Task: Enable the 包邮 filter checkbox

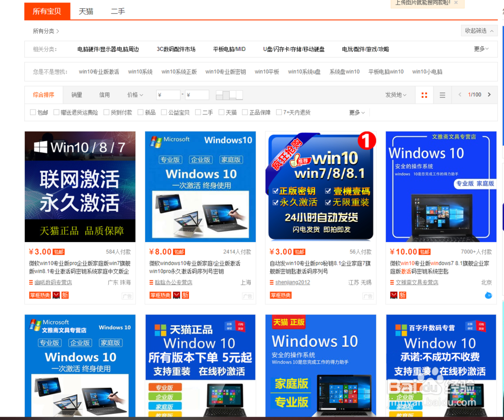Action: tap(32, 112)
